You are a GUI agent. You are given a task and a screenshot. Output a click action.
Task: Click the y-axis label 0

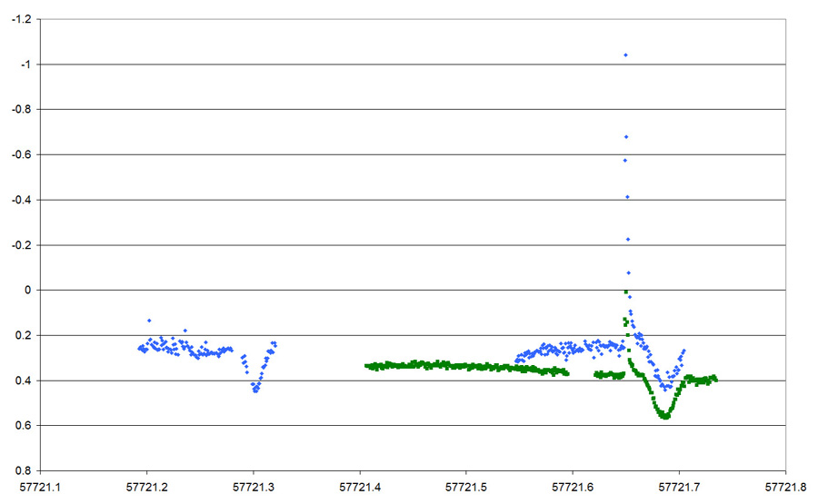(x=28, y=291)
